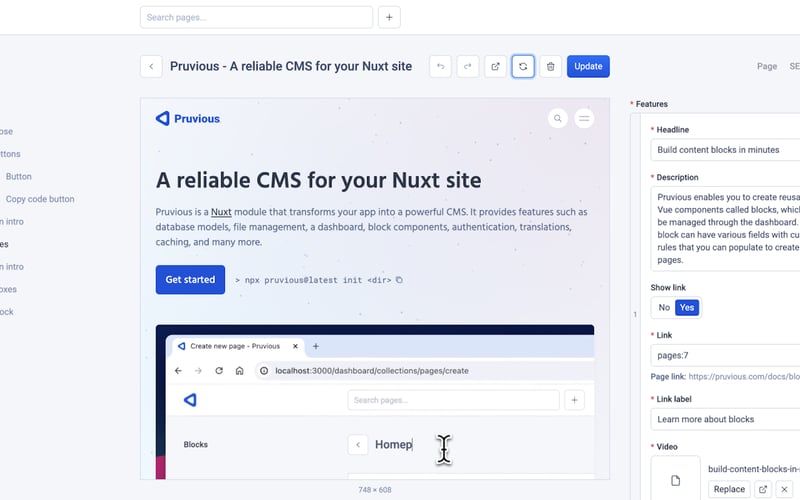Viewport: 800px width, 500px height.
Task: Set Show link to No
Action: (x=664, y=308)
